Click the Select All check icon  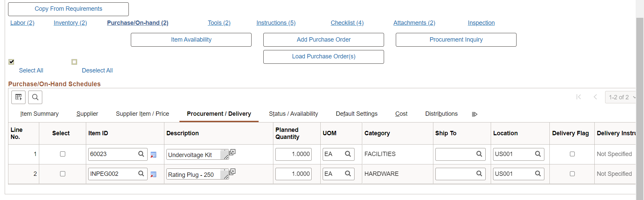11,62
